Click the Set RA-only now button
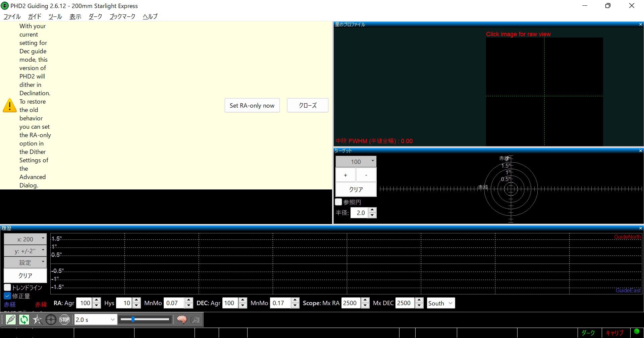 point(252,105)
